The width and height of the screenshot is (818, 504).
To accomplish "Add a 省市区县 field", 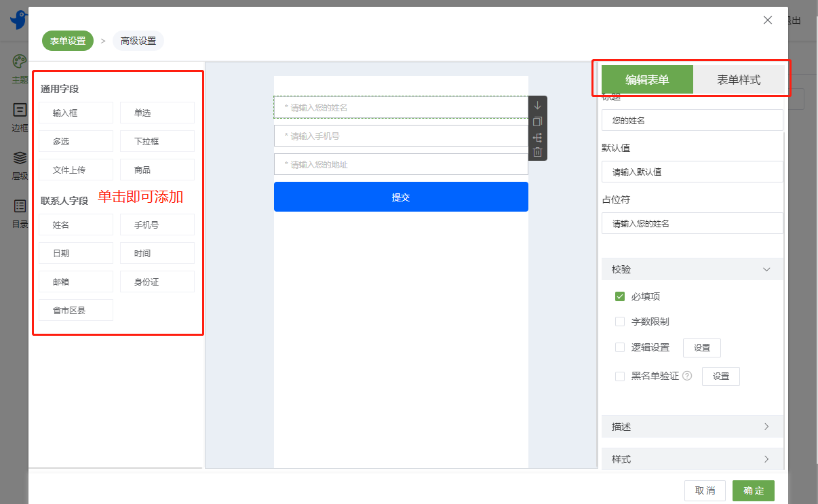I will [x=76, y=310].
